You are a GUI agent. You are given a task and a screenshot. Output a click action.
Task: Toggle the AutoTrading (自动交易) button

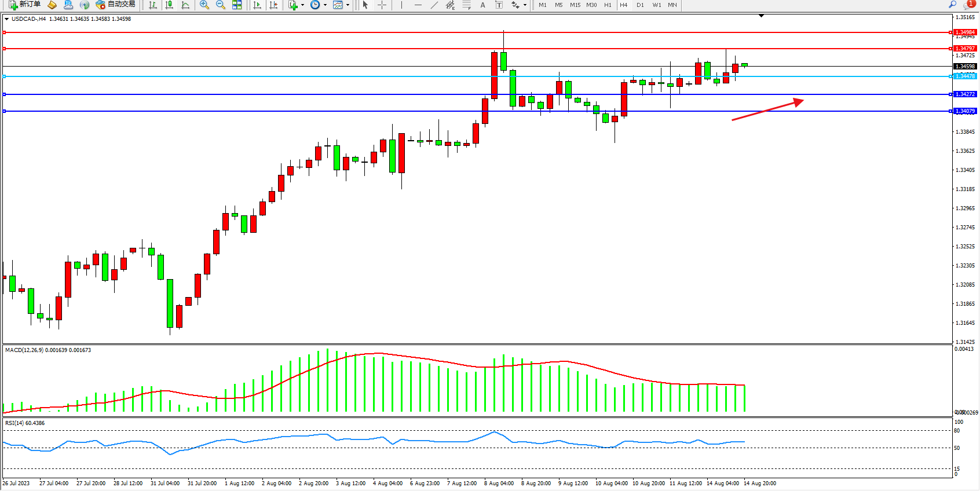point(116,5)
